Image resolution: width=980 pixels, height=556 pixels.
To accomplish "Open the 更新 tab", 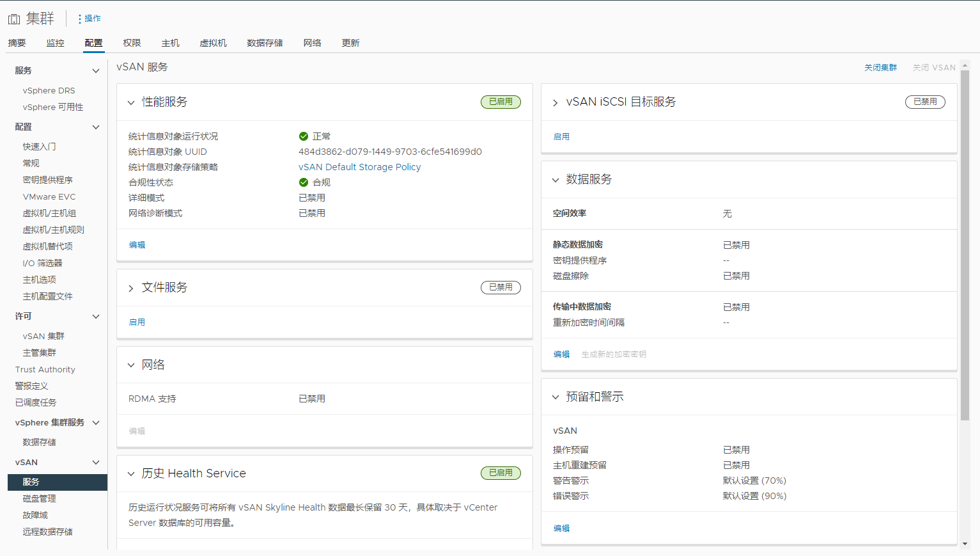I will pyautogui.click(x=350, y=43).
